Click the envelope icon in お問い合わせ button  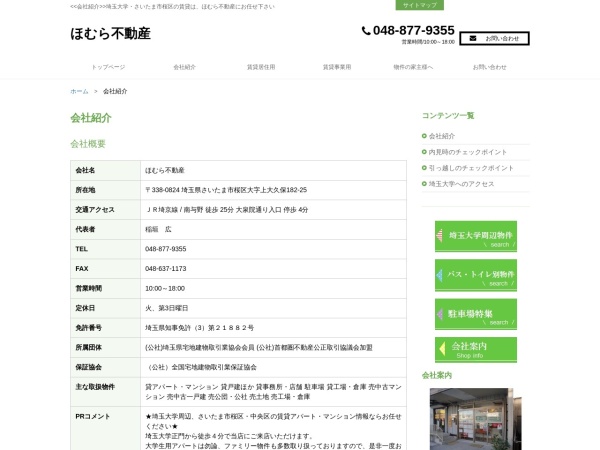473,38
